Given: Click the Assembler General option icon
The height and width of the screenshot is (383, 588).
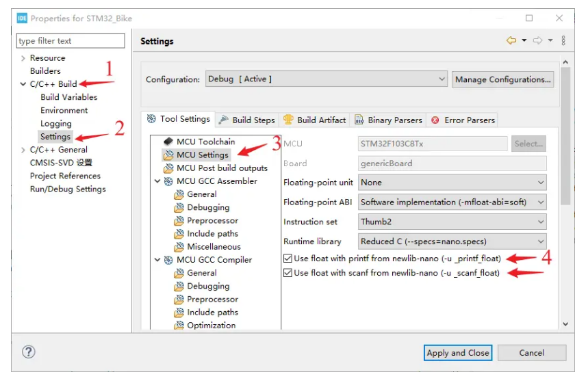Looking at the screenshot, I should [179, 194].
